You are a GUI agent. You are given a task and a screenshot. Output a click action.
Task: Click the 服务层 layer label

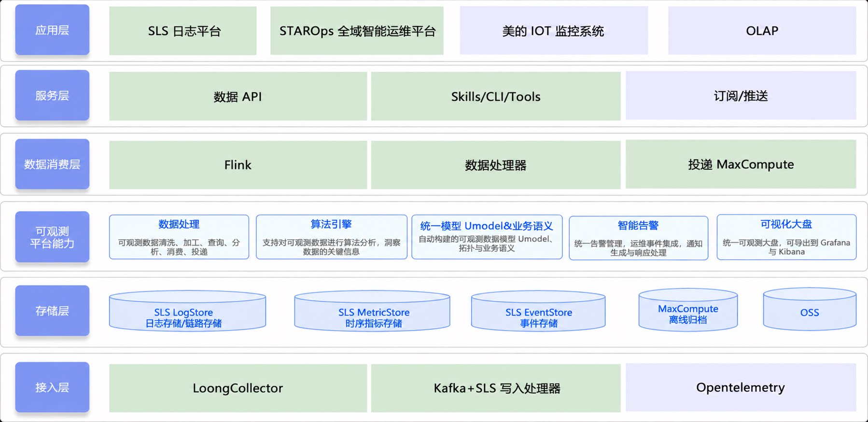[x=52, y=95]
